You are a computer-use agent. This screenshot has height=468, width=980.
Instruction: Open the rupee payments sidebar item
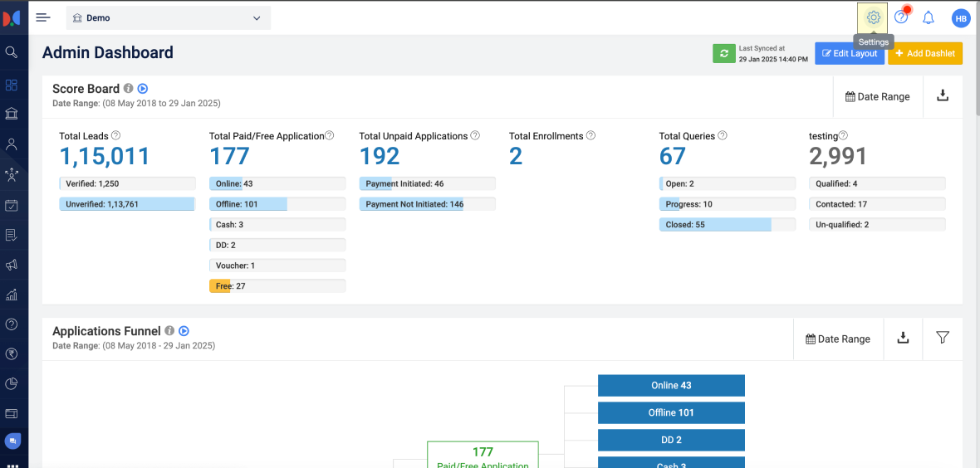[12, 353]
